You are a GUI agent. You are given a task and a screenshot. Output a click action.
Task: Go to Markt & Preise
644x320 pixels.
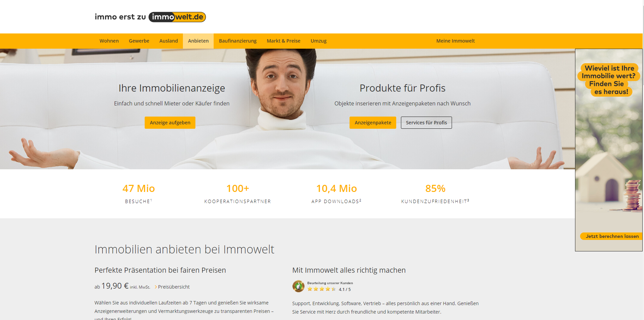point(283,41)
